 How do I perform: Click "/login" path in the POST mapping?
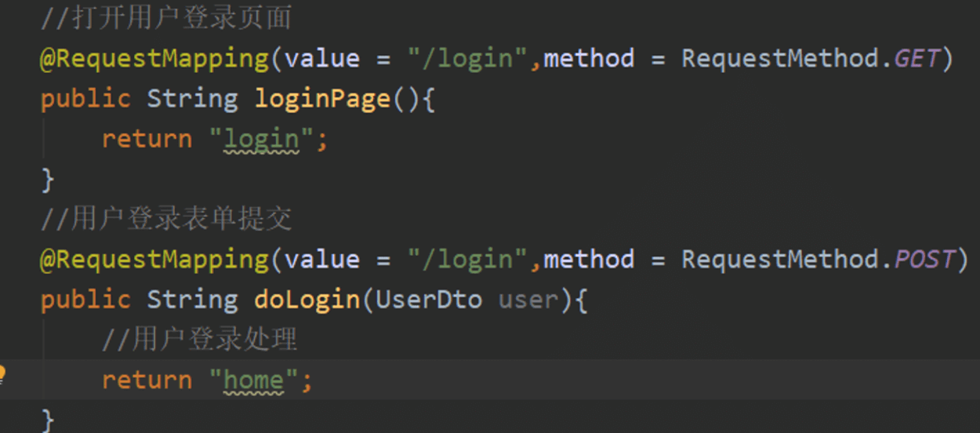(x=468, y=260)
